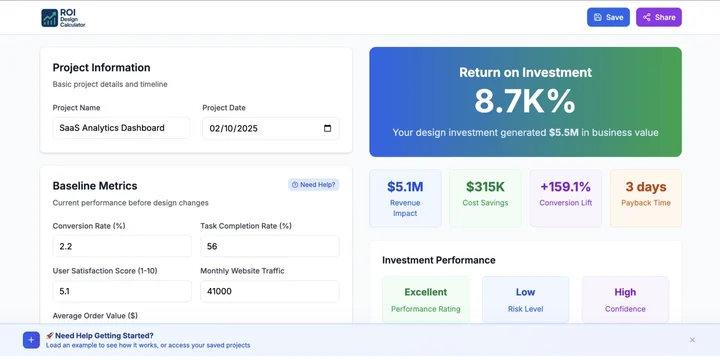Viewport: 720px width, 360px height.
Task: Click the Return on Investment title
Action: tap(525, 72)
